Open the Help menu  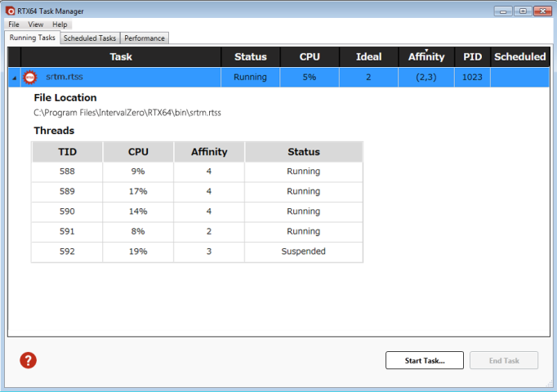tap(60, 24)
